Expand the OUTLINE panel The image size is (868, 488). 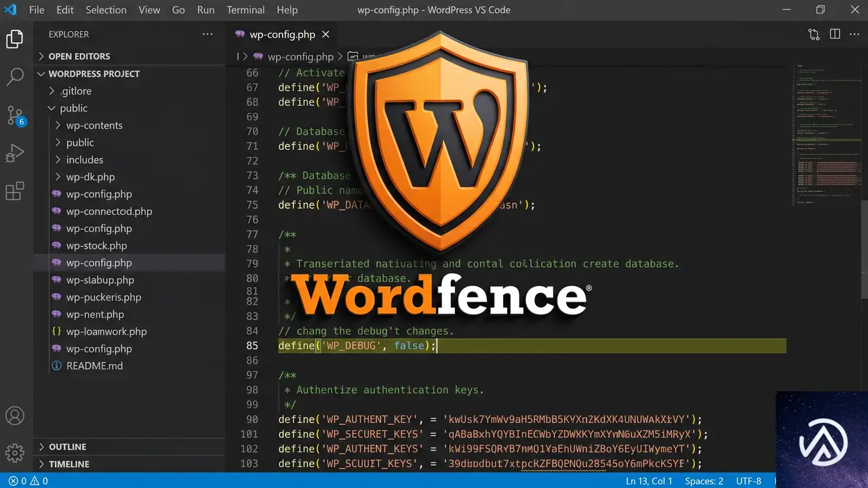(130, 447)
